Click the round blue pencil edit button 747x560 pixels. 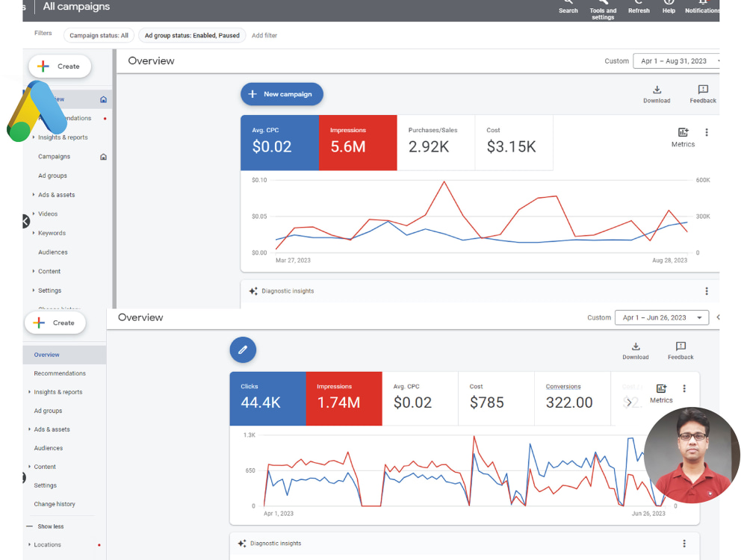click(x=243, y=350)
